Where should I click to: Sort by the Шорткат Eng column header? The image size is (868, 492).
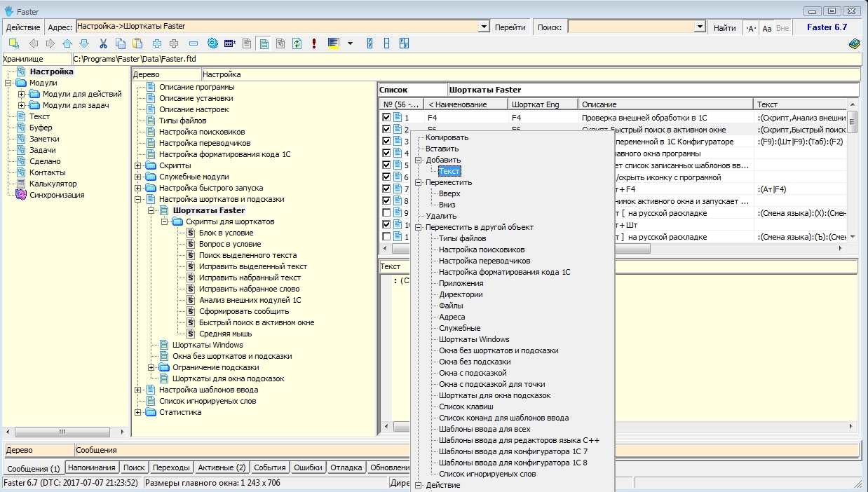(543, 104)
